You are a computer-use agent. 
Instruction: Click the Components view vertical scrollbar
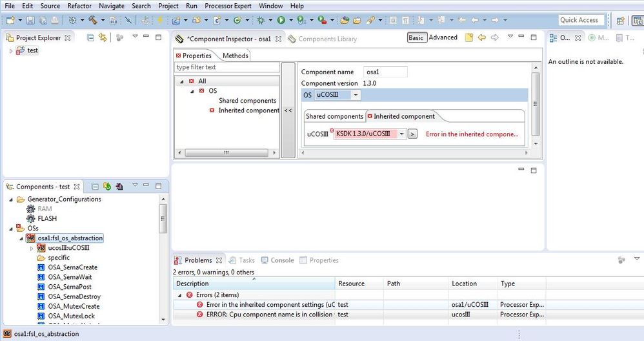point(163,218)
